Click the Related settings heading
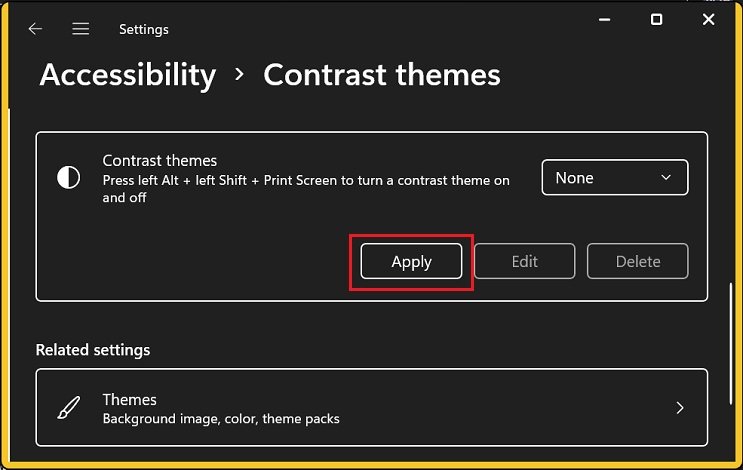Screen dimensions: 743x470 click(x=93, y=350)
